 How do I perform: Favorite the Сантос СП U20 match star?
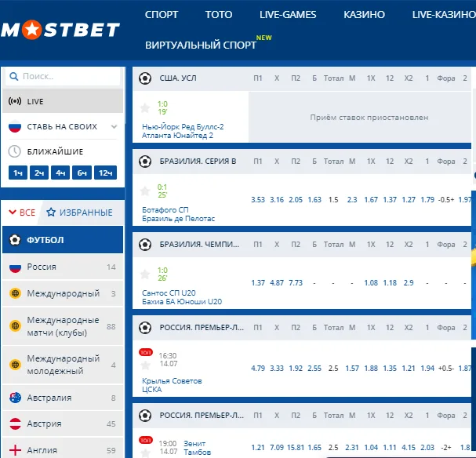[x=145, y=274]
